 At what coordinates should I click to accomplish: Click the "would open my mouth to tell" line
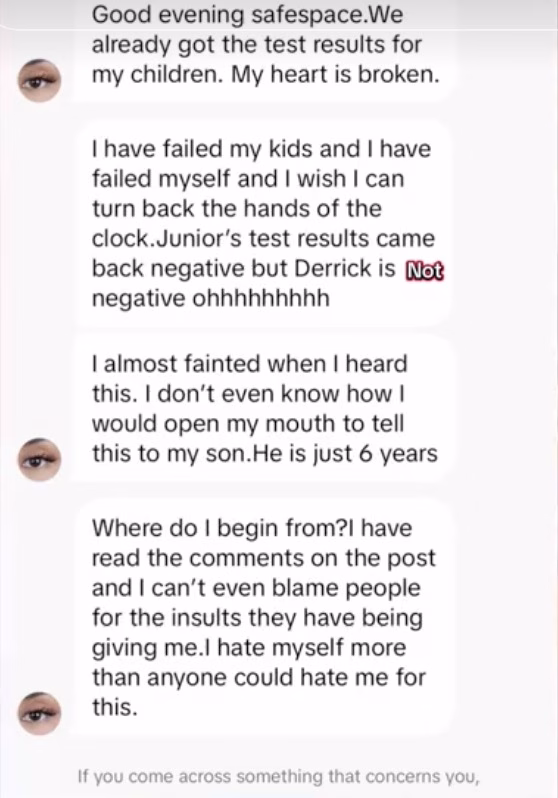(248, 423)
